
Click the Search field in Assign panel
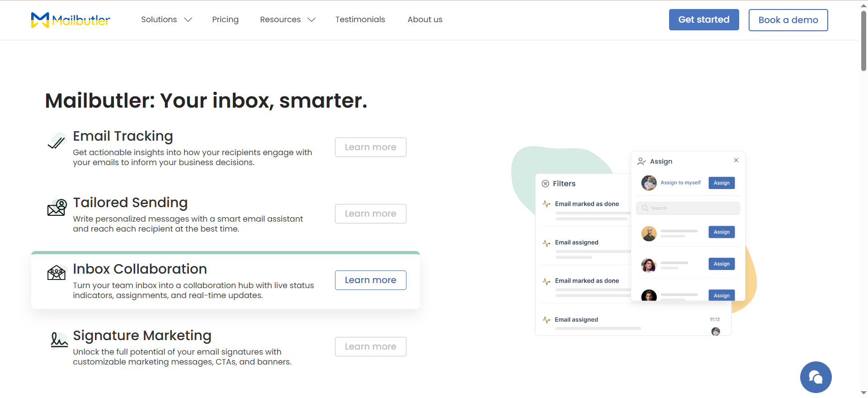688,208
